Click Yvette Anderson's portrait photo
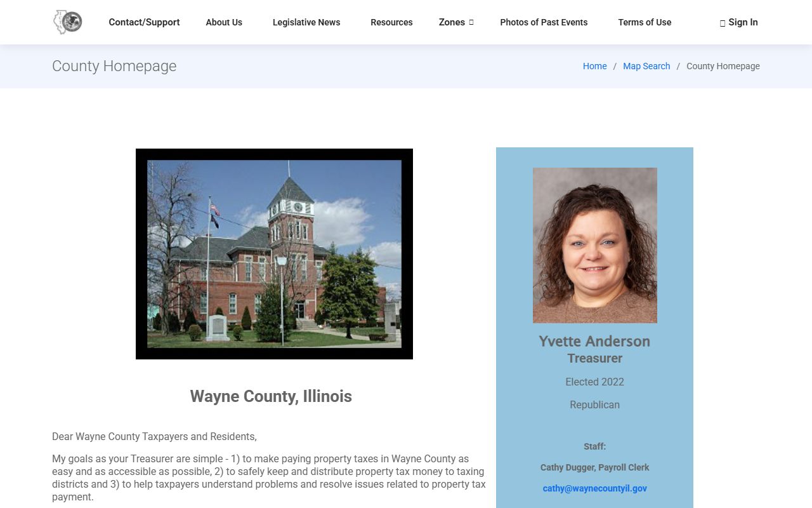This screenshot has width=812, height=508. (x=595, y=245)
